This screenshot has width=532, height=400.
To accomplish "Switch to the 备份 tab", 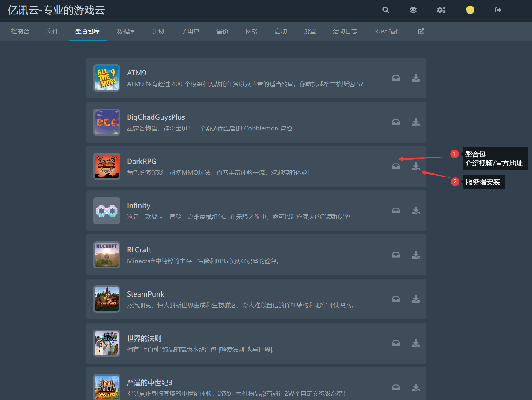I will coord(222,31).
